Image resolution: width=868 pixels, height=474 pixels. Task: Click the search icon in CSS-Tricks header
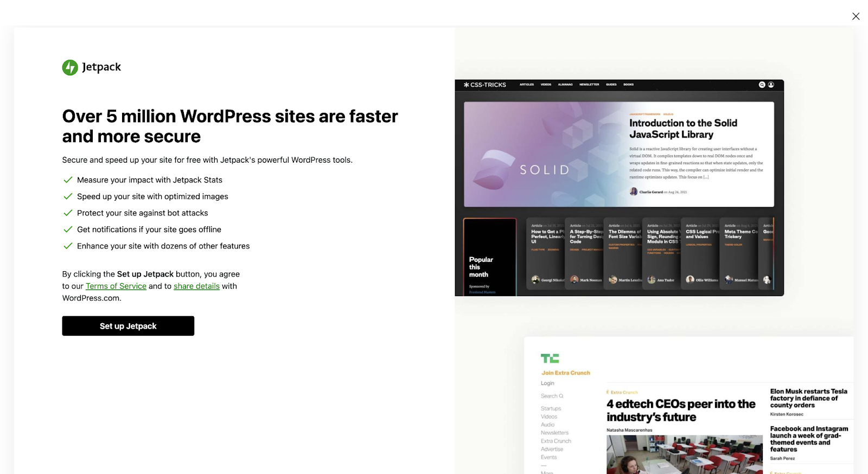point(762,85)
